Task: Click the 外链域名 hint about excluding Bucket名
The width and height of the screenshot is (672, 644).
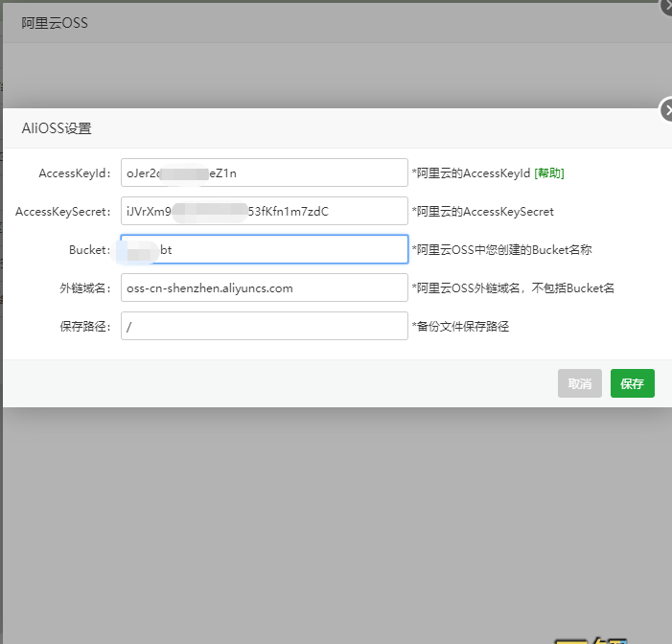Action: [513, 288]
